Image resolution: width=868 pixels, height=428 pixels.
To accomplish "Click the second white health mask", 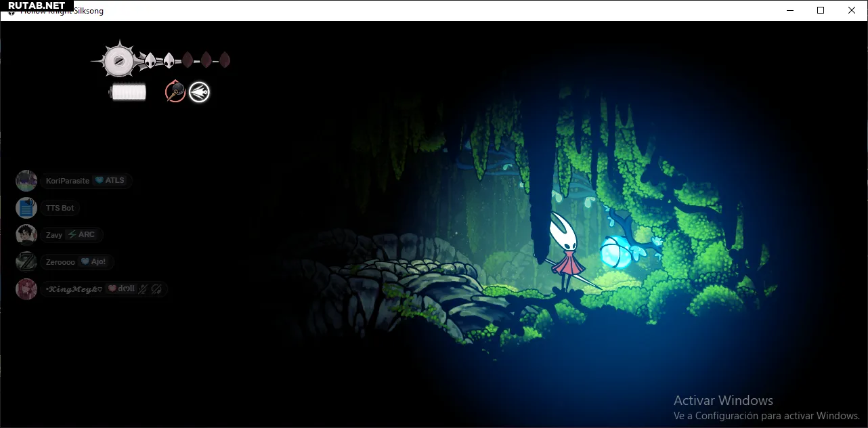I will click(x=169, y=61).
